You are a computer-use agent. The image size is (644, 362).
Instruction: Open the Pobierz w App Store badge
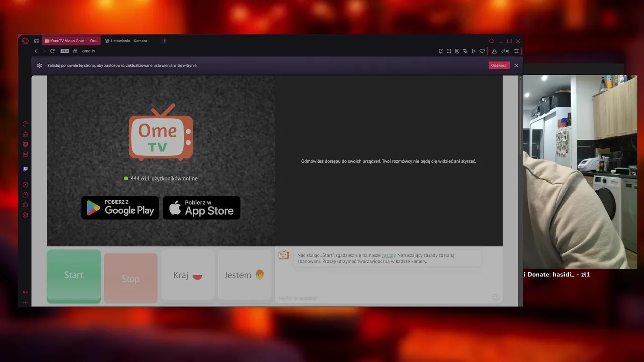tap(201, 208)
